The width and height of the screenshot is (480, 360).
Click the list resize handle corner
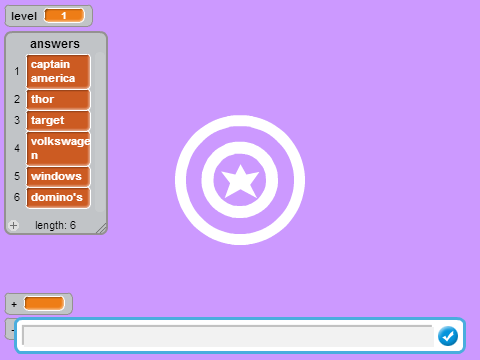[102, 228]
